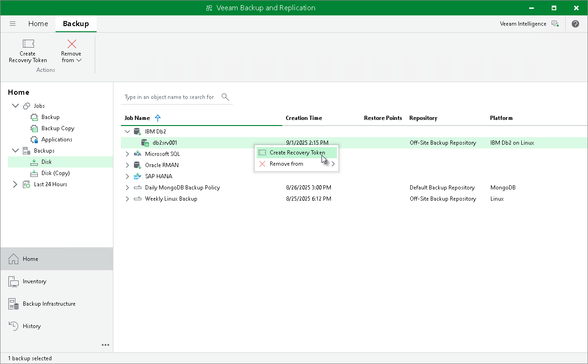Open the Veeam Intelligence assistant icon

coord(555,24)
